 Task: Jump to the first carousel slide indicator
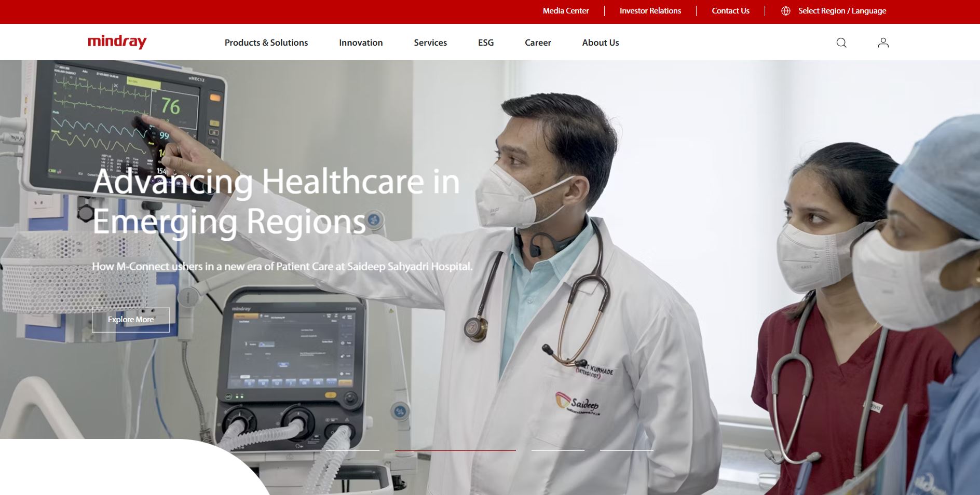[x=353, y=450]
